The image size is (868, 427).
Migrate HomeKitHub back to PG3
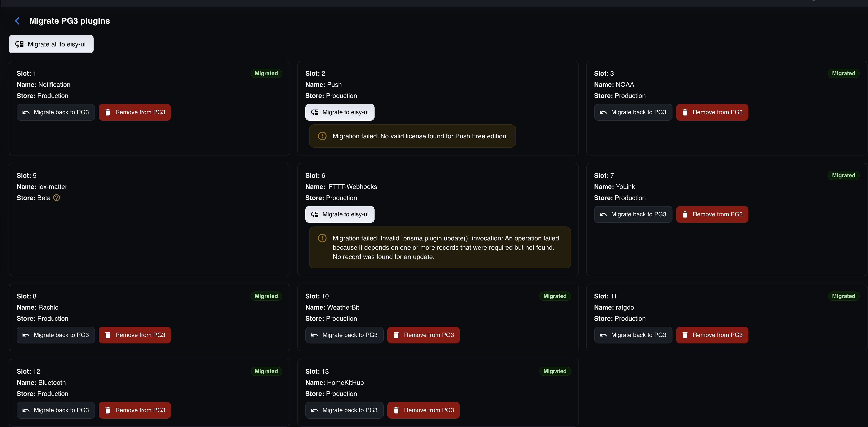[344, 410]
